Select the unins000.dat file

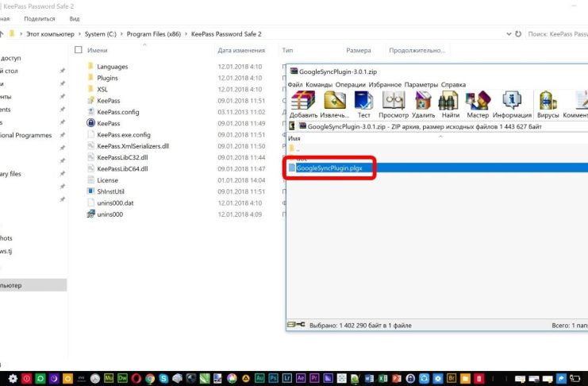tap(115, 203)
